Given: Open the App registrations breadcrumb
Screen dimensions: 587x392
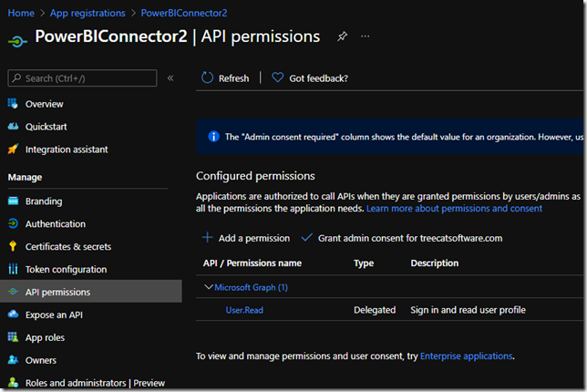Looking at the screenshot, I should [88, 13].
